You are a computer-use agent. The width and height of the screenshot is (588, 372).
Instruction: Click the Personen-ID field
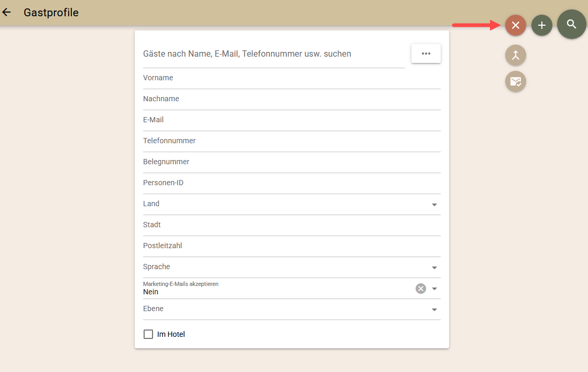(x=292, y=184)
